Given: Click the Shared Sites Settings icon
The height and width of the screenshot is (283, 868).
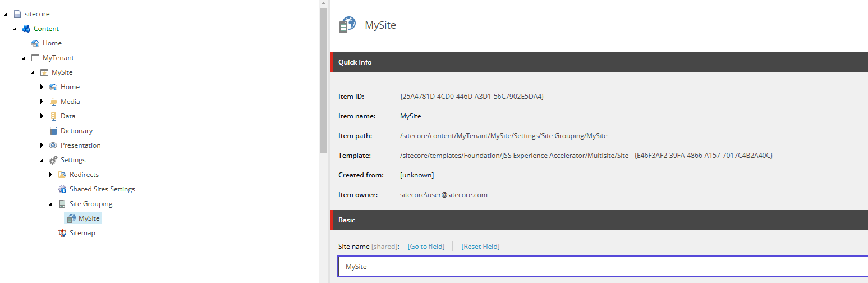Looking at the screenshot, I should 62,189.
